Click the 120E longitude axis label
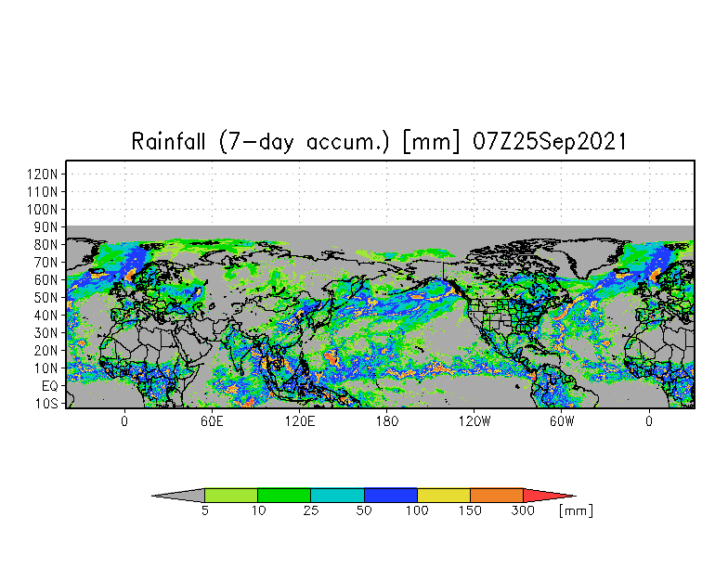 point(299,421)
